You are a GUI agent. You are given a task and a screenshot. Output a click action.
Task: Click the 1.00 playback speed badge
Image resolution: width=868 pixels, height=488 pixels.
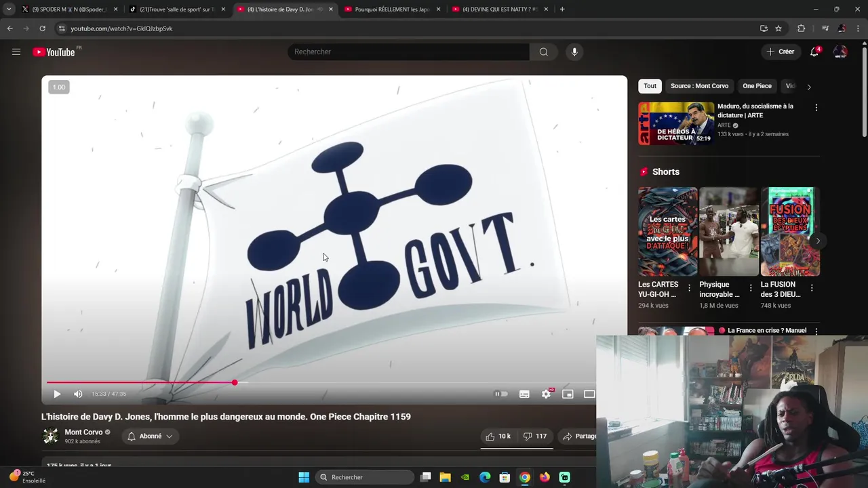coord(59,87)
